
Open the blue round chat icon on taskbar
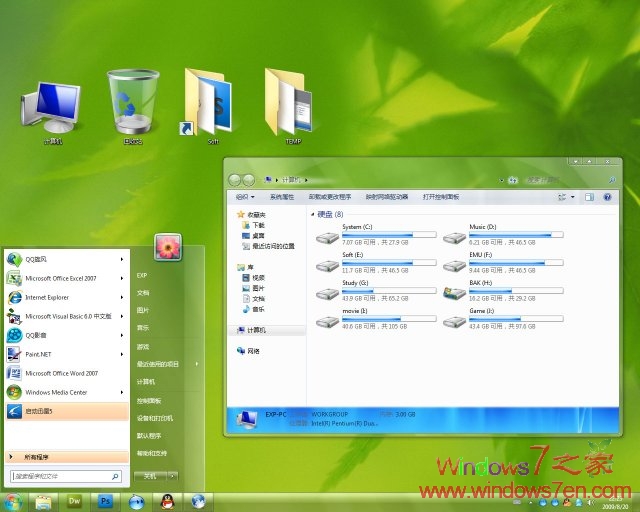tap(136, 501)
